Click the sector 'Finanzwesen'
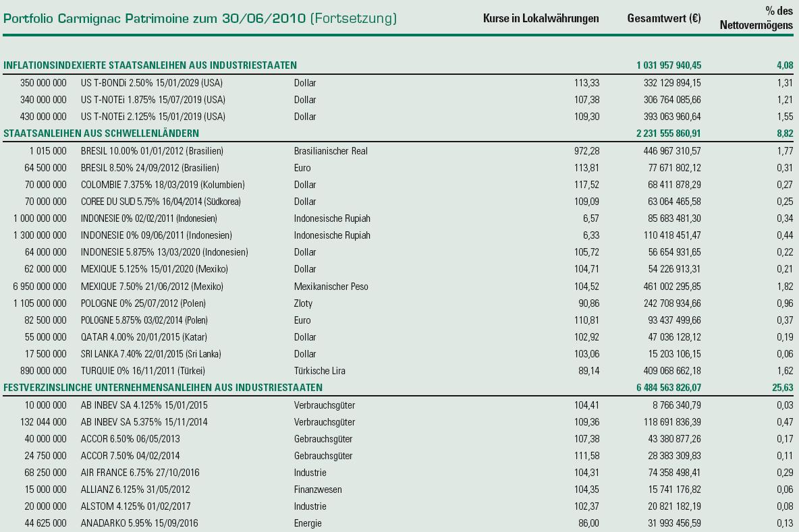 coord(318,490)
